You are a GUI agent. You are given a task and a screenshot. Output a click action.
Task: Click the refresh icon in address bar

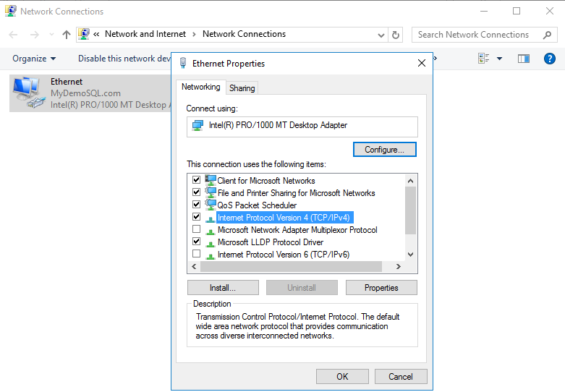[x=396, y=35]
